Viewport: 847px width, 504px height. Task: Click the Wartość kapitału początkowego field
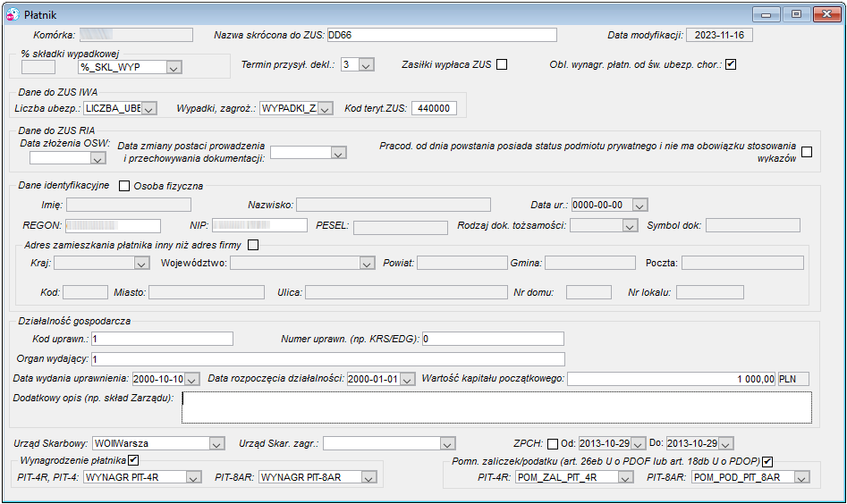click(x=672, y=379)
